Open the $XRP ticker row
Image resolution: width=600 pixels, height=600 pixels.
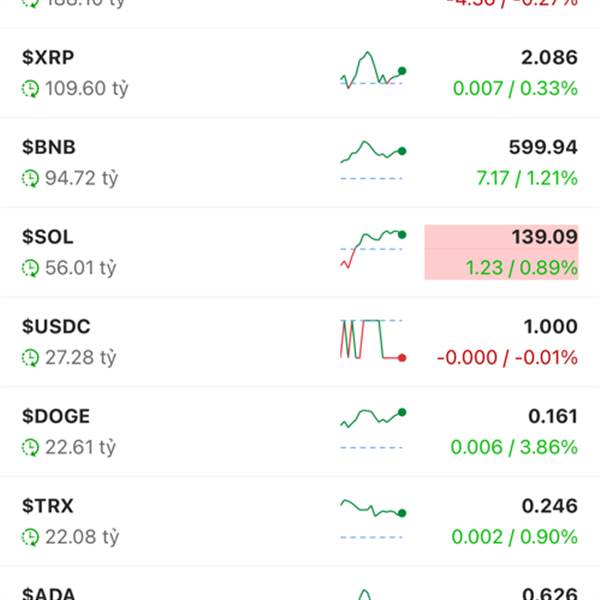coord(300,73)
